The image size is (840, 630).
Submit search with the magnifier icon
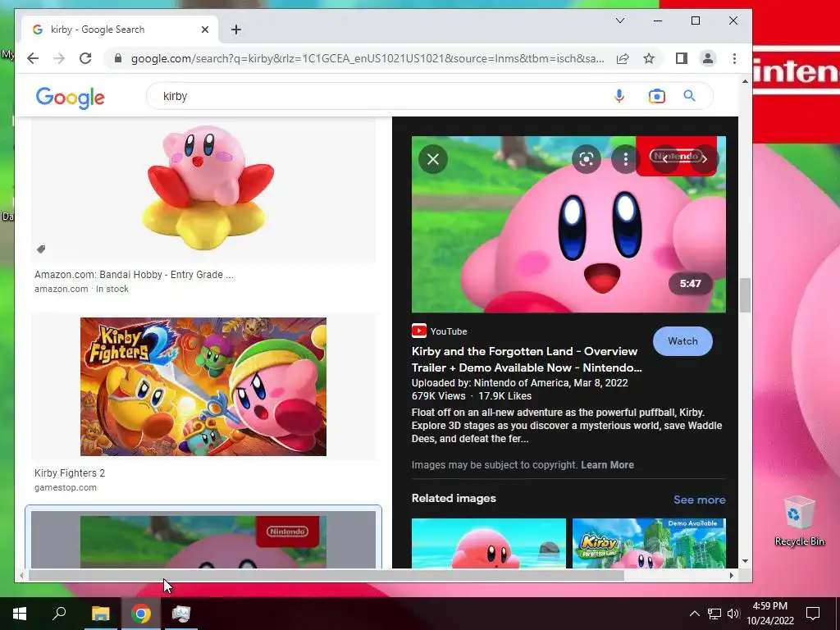coord(689,97)
